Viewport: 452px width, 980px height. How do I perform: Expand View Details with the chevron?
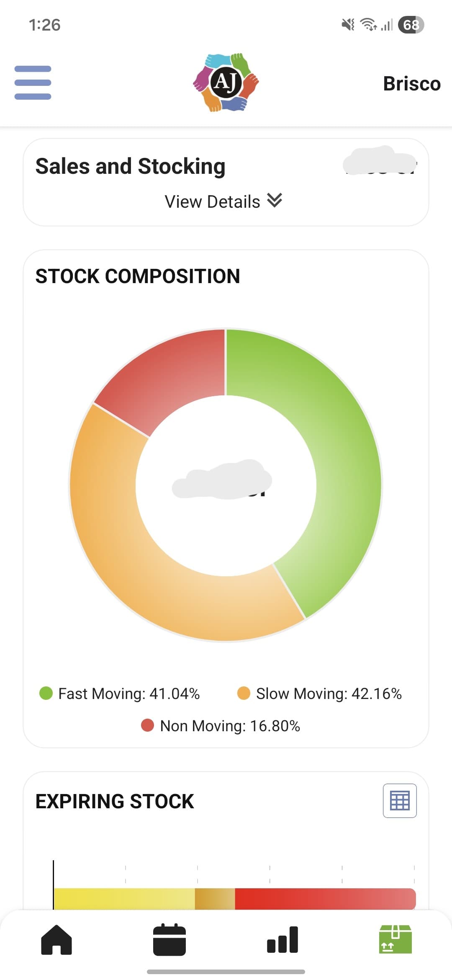click(274, 201)
